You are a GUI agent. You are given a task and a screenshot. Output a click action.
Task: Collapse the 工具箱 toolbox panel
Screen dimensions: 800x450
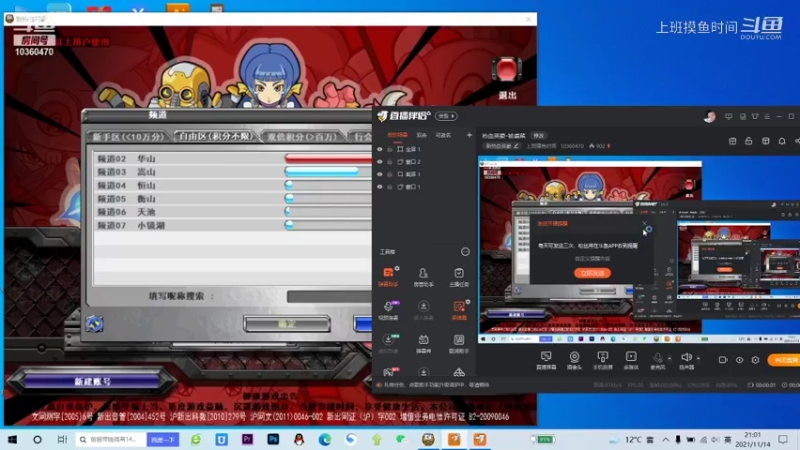465,252
